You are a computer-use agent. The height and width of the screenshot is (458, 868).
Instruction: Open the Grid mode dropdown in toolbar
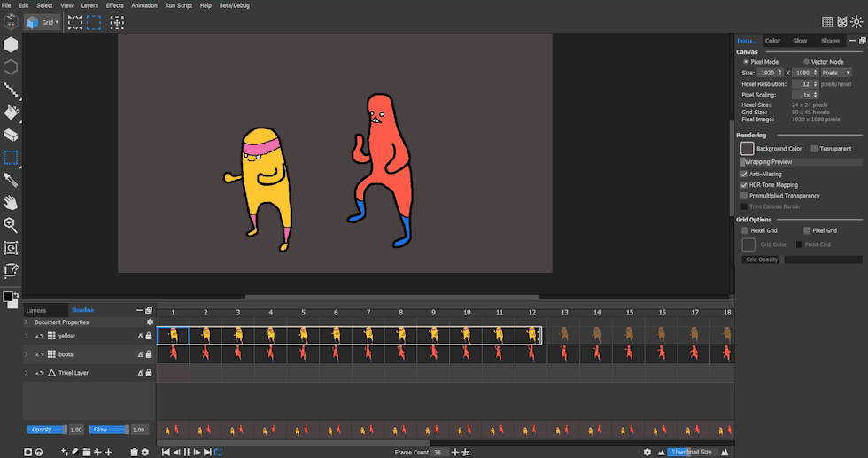tap(43, 22)
